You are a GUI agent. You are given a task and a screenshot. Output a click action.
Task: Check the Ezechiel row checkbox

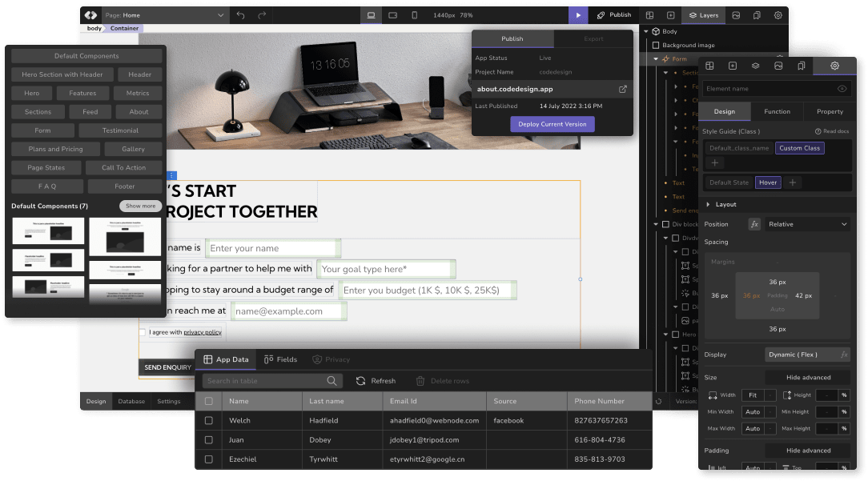pyautogui.click(x=209, y=459)
